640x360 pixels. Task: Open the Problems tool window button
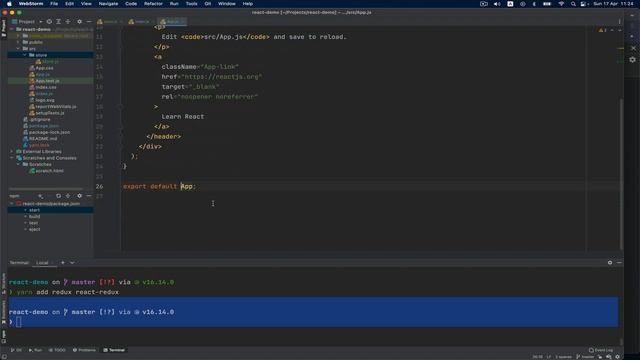click(x=84, y=350)
